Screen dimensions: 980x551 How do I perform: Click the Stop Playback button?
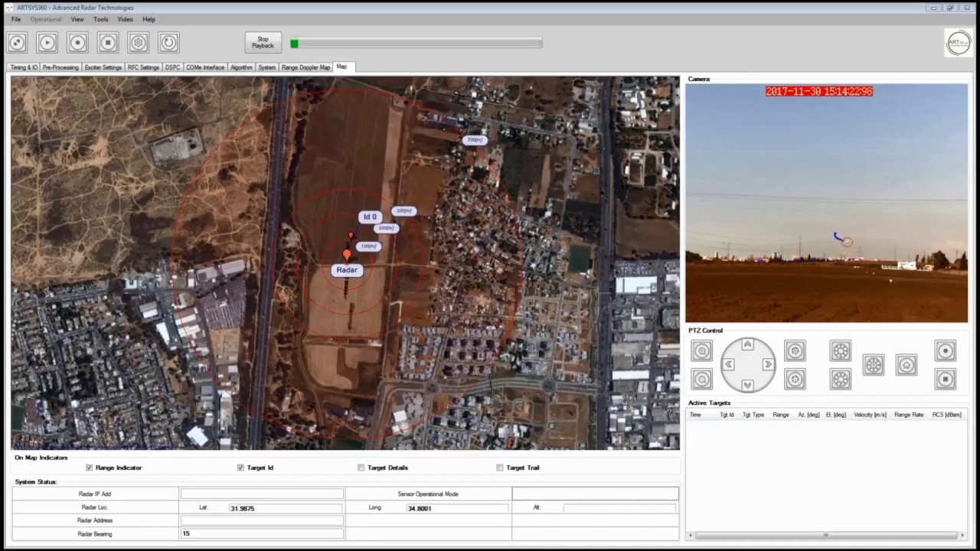pos(263,42)
